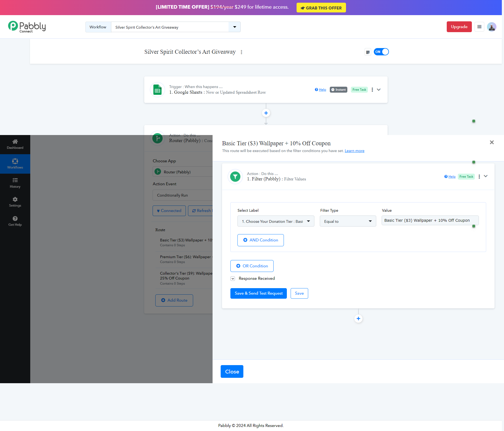Screen dimensions: 504x431
Task: Open the workflow selector dropdown arrow
Action: [x=234, y=27]
